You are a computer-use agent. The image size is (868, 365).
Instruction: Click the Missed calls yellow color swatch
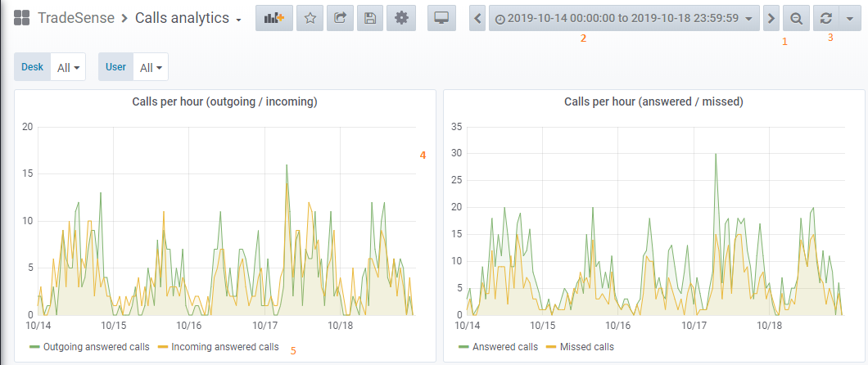click(552, 347)
